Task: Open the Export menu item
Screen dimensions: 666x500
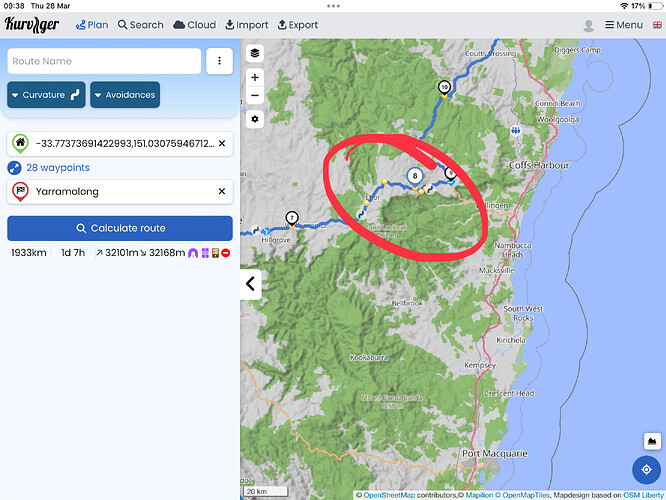Action: tap(297, 25)
